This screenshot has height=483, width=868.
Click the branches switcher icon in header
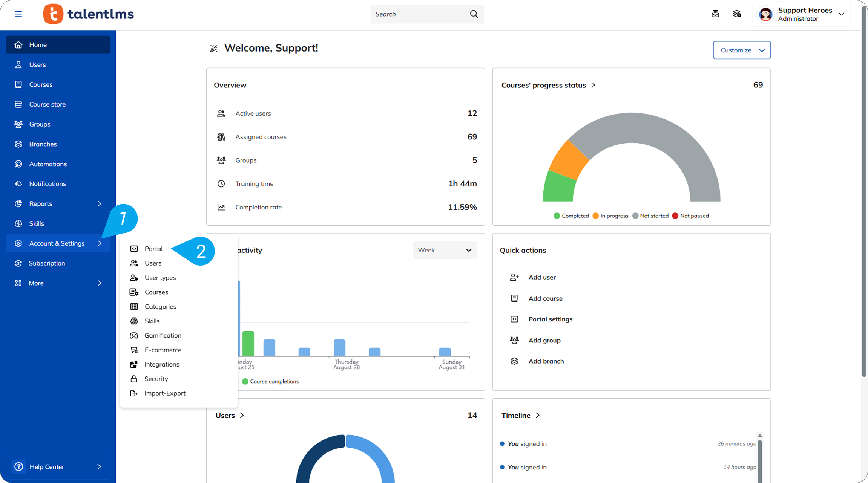(737, 14)
